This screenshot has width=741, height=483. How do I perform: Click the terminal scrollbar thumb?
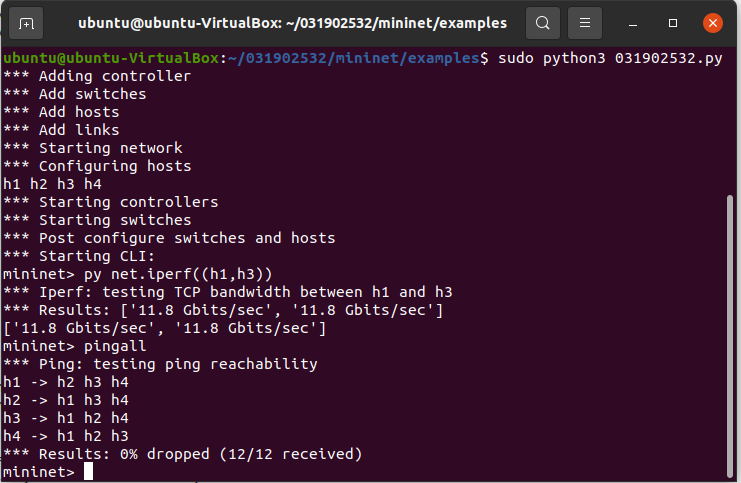[x=730, y=336]
